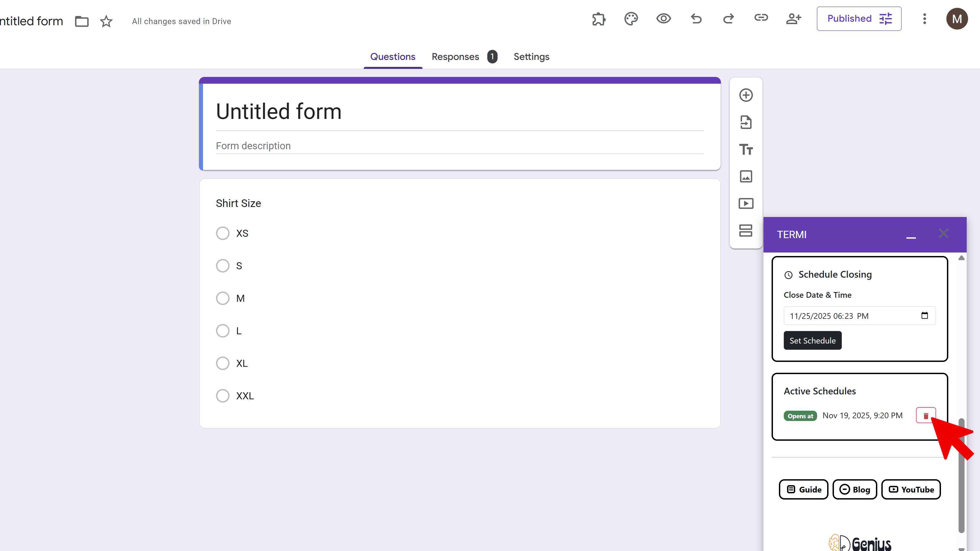The image size is (980, 551).
Task: Select the XXL shirt size option
Action: (x=223, y=396)
